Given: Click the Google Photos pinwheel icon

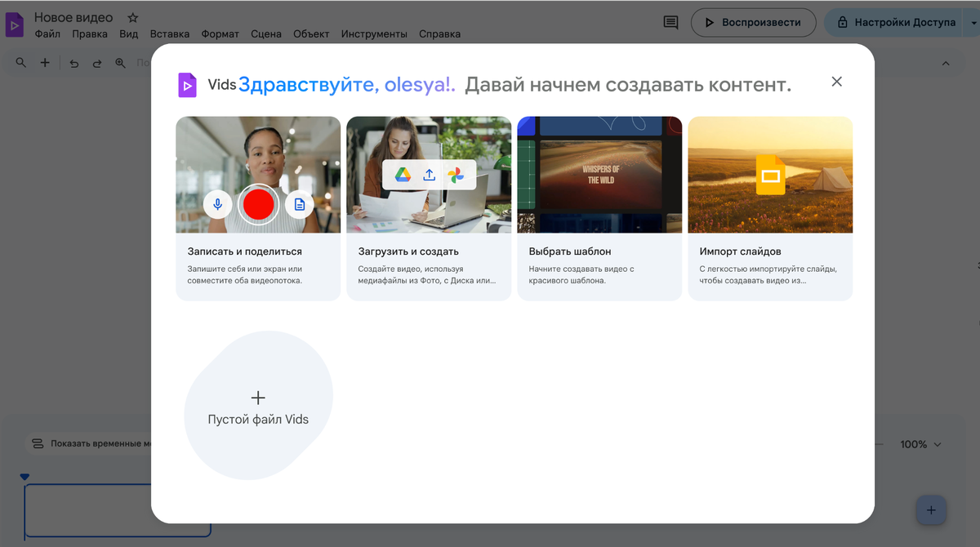Looking at the screenshot, I should [x=456, y=175].
